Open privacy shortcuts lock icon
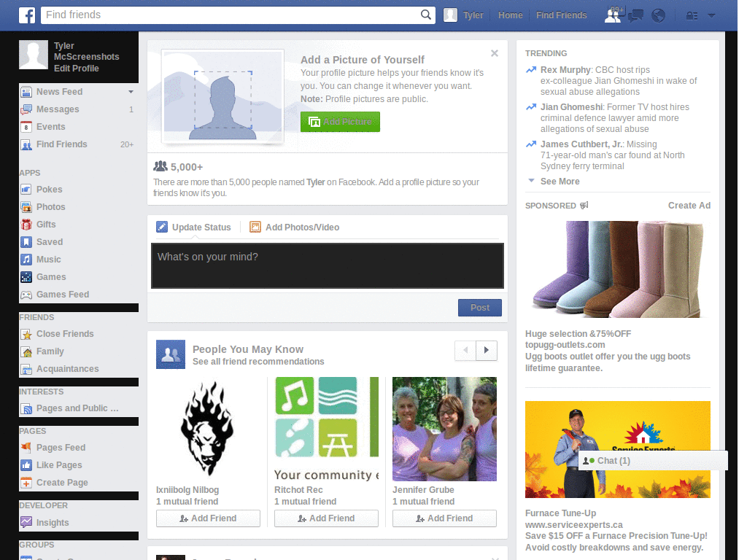The width and height of the screenshot is (747, 560). pyautogui.click(x=692, y=16)
